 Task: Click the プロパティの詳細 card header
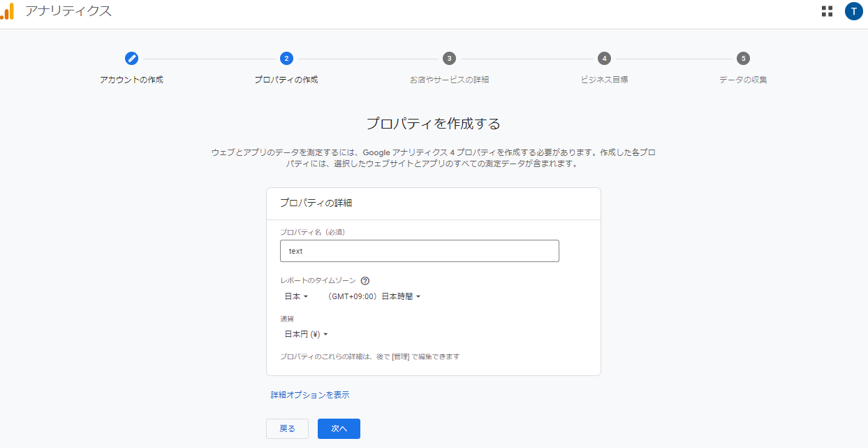click(x=316, y=203)
